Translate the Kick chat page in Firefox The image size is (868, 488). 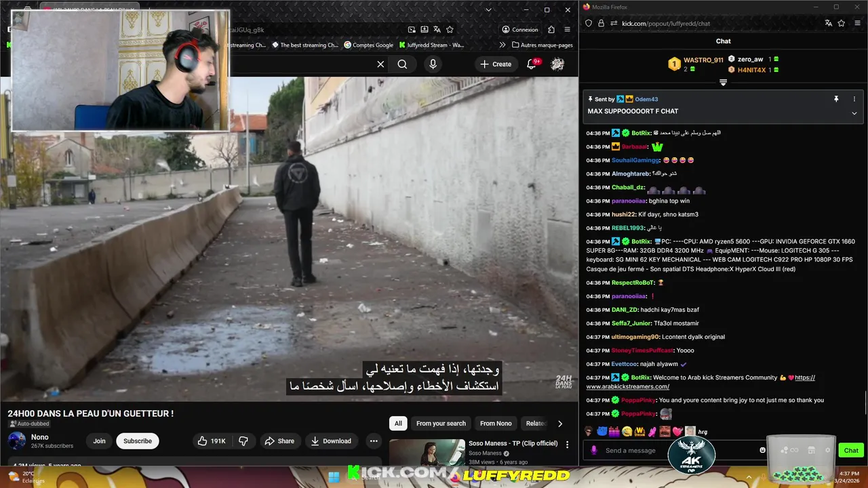tap(828, 23)
